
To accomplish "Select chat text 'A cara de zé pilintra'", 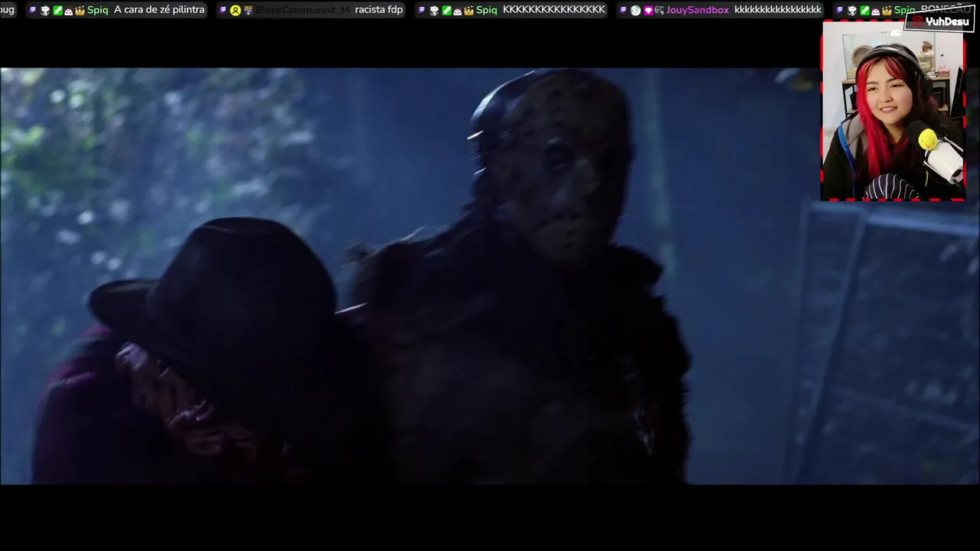I will 159,10.
